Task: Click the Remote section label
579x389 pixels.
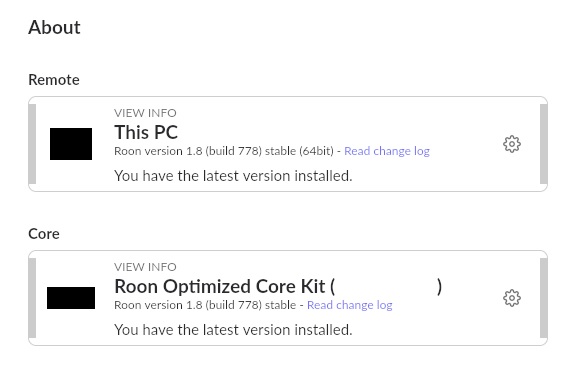Action: pos(54,80)
